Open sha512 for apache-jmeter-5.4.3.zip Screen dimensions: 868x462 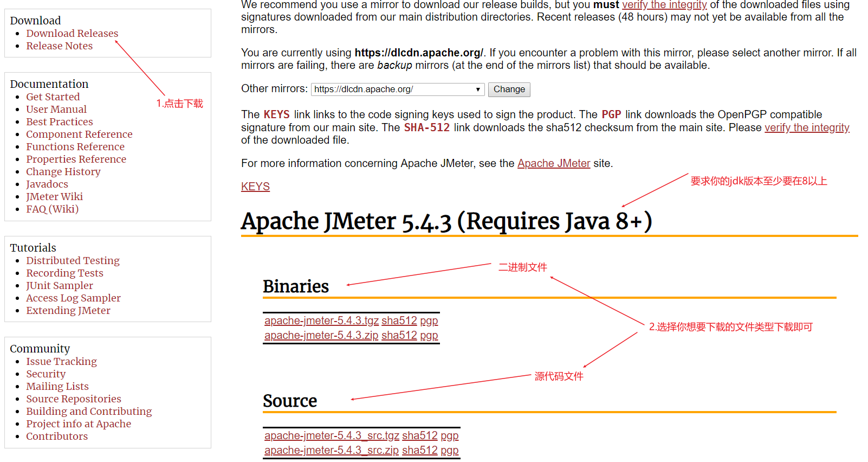pos(399,335)
